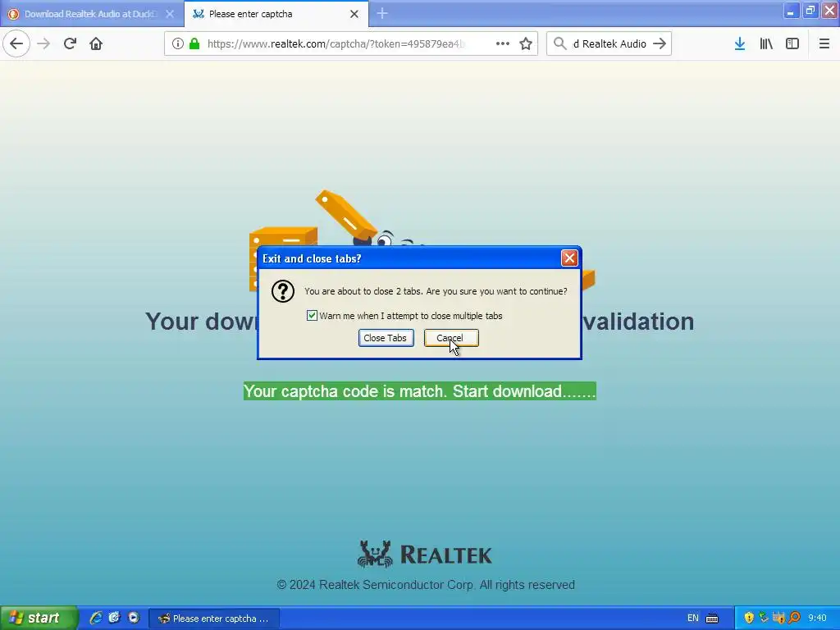Image resolution: width=840 pixels, height=630 pixels.
Task: Click the magnifier tray icon
Action: (x=794, y=618)
